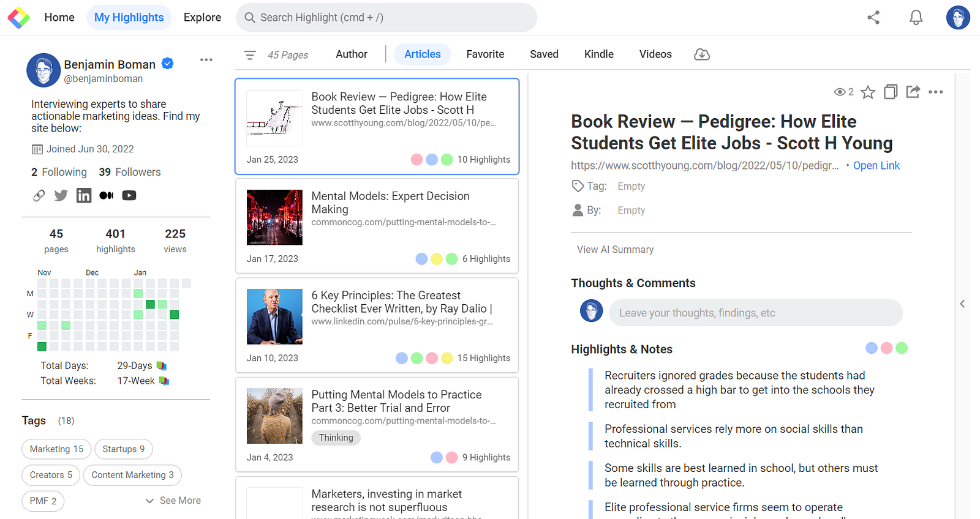Switch to the Author filter tab

coord(352,54)
